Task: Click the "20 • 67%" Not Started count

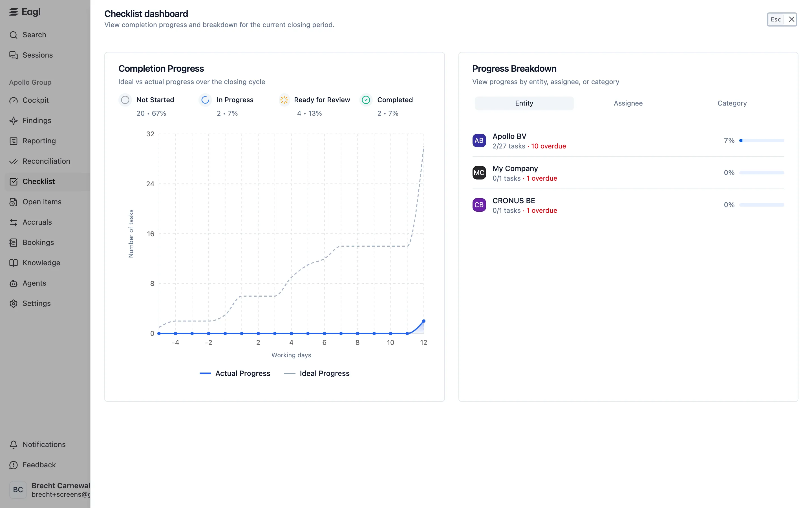Action: [x=151, y=113]
